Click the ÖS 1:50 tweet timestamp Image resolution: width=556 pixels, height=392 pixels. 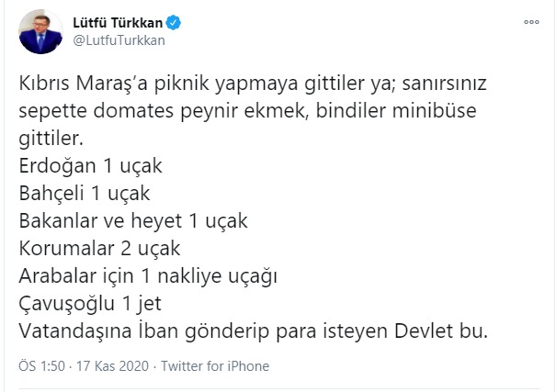tap(37, 365)
